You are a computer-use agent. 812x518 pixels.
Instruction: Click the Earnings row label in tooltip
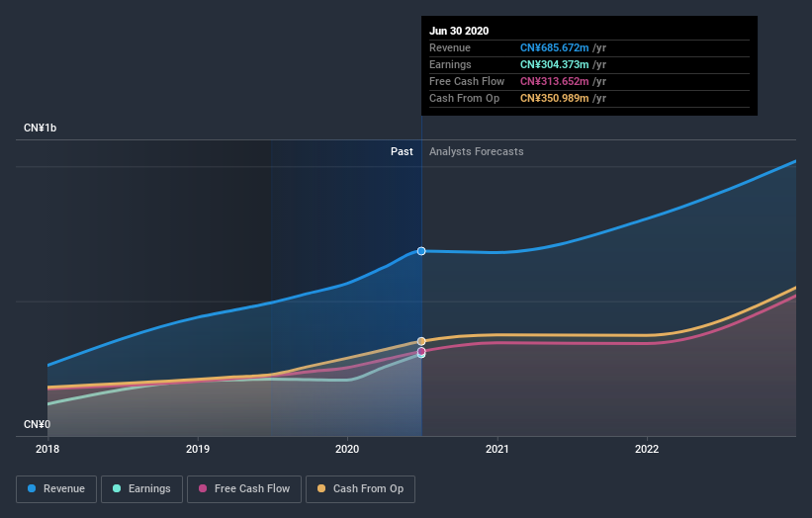point(451,64)
